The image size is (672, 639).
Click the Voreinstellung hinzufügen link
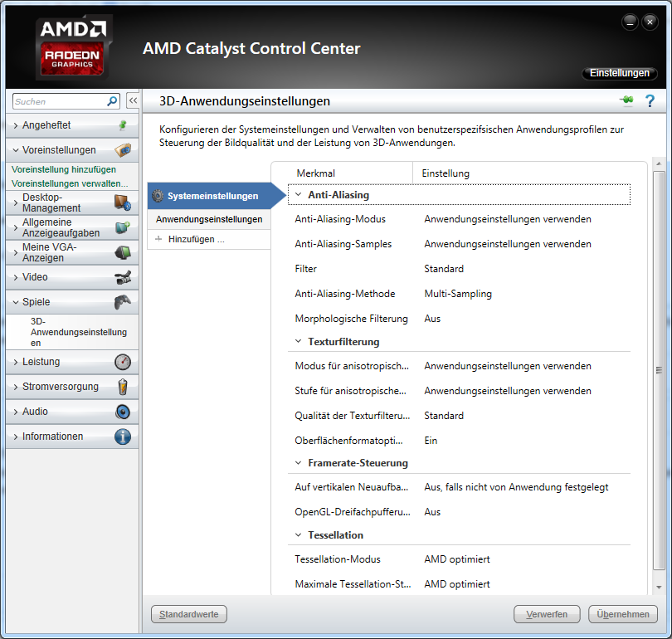pos(63,169)
